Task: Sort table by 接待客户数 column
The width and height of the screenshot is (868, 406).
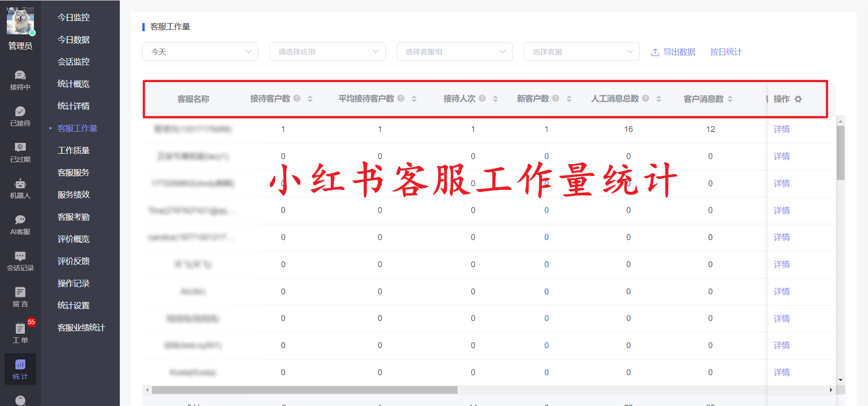Action: pos(310,99)
